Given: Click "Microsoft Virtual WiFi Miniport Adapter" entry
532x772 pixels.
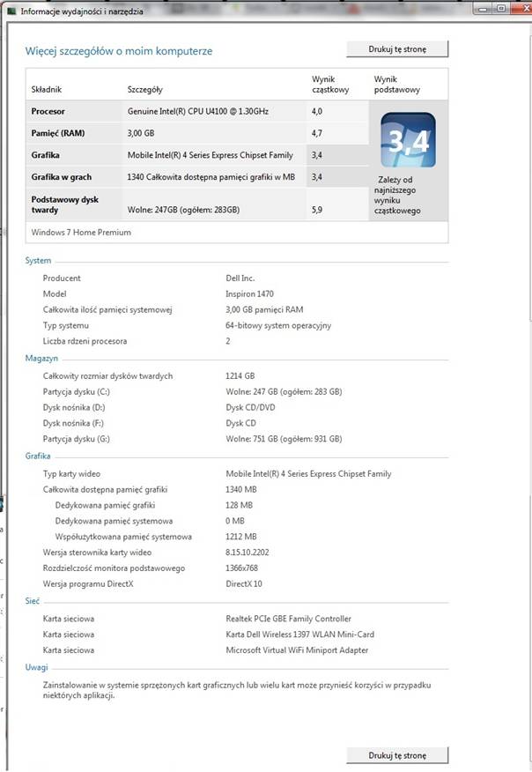Looking at the screenshot, I should pos(297,650).
